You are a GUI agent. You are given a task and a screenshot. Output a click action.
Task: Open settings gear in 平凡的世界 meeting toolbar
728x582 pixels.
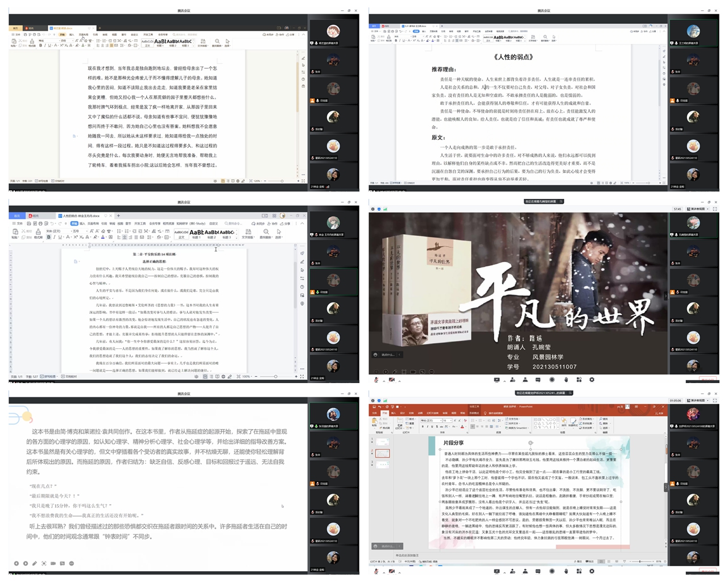point(592,380)
